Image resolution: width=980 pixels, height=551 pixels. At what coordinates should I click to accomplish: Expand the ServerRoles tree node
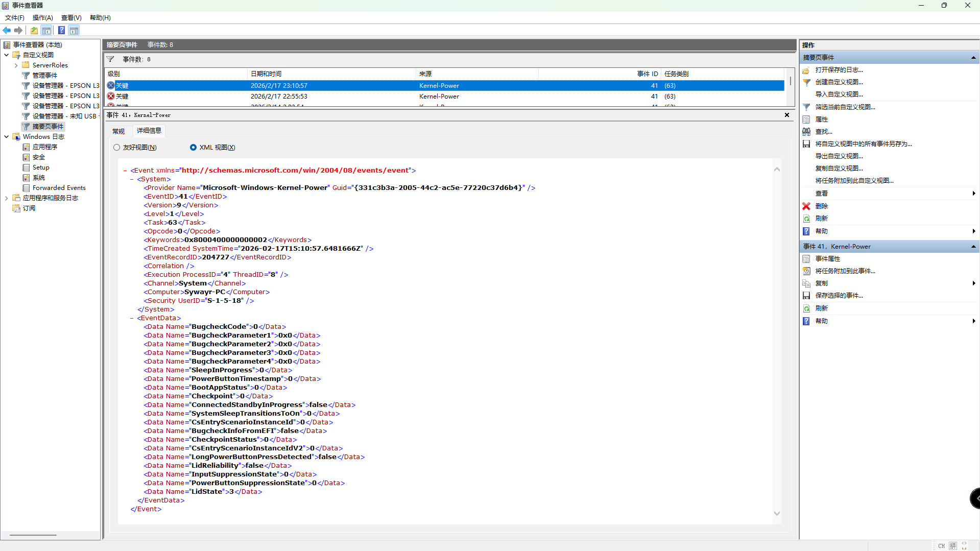click(x=16, y=65)
